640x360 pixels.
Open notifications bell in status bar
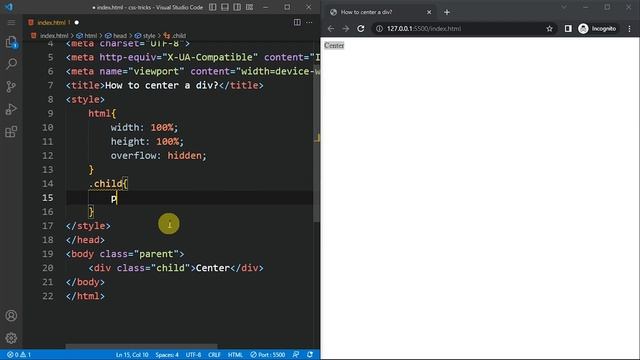click(x=310, y=355)
